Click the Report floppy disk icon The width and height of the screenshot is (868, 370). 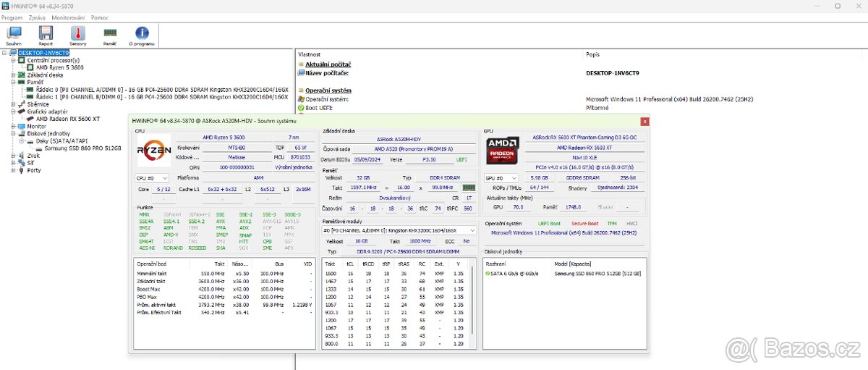[x=46, y=33]
